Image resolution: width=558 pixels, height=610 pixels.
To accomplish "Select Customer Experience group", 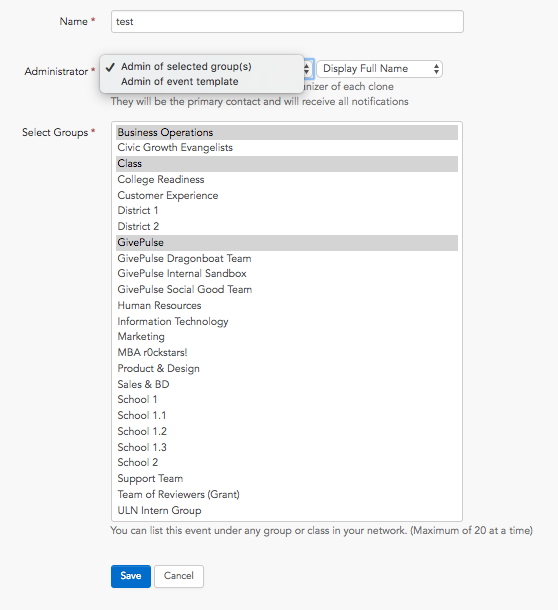I will click(x=287, y=195).
